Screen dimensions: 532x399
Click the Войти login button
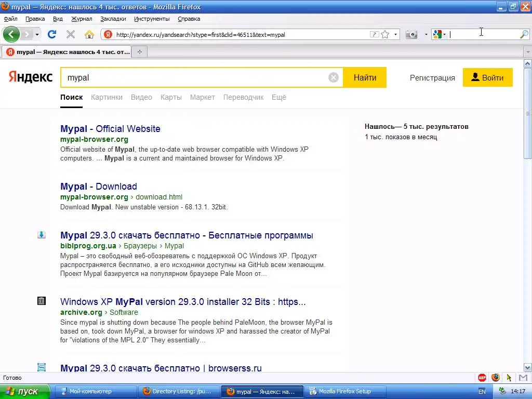tap(487, 78)
